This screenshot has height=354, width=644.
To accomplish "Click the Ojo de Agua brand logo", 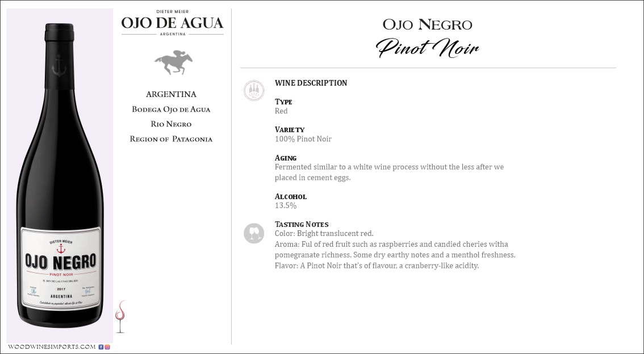I will pos(173,23).
